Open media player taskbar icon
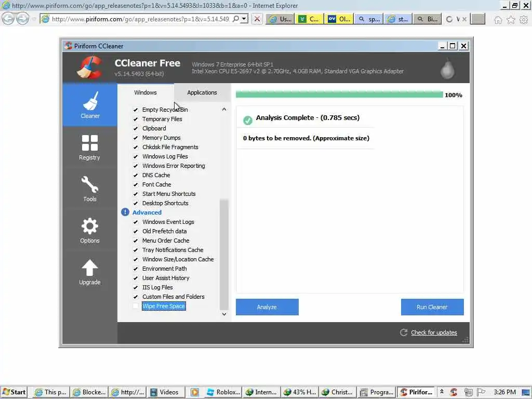Screen dimensions: 532x399 coord(195,392)
